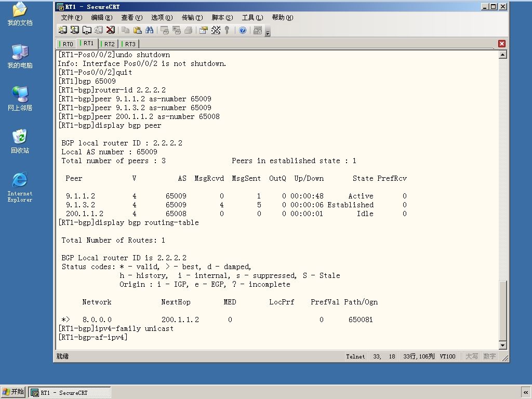Screen dimensions: 532x399
Task: Click the Idle state for peer 200.1.1.2
Action: [365, 214]
